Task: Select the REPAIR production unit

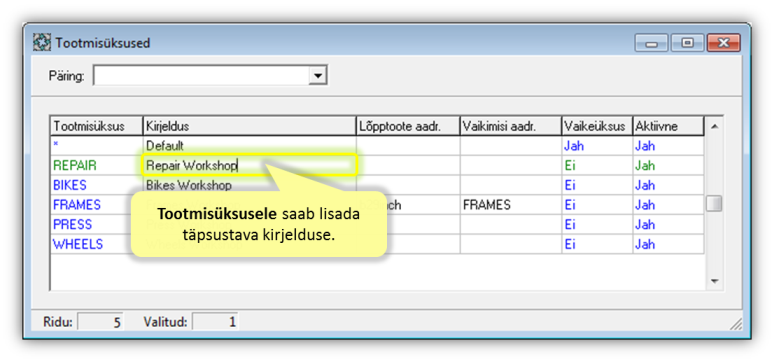Action: [x=97, y=165]
